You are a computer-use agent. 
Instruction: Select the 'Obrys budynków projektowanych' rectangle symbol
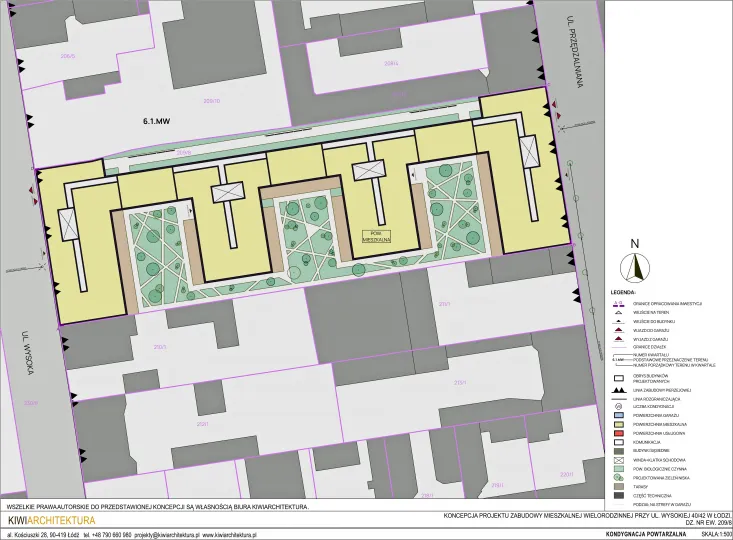(x=619, y=377)
